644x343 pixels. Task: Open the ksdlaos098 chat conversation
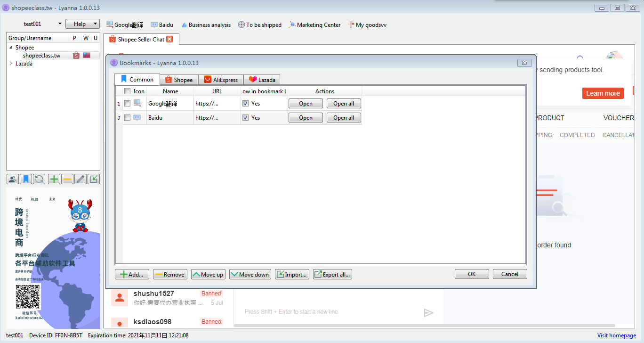point(168,322)
